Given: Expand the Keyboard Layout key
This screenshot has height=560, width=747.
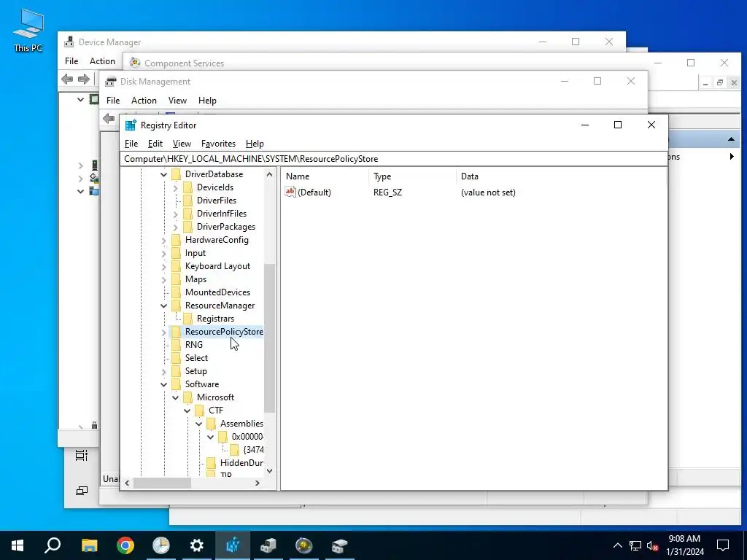Looking at the screenshot, I should pos(163,266).
